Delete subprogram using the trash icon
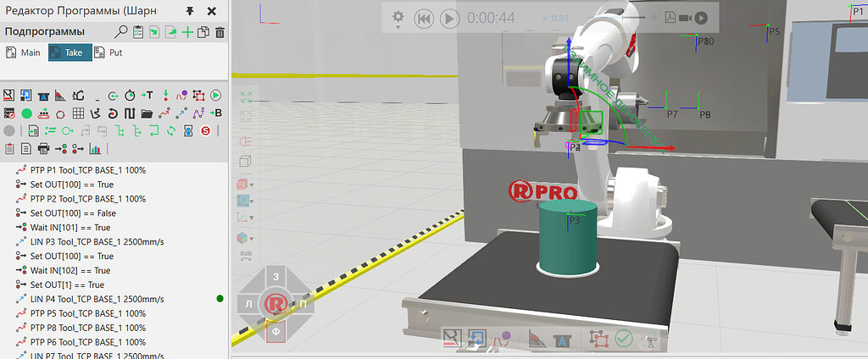The width and height of the screenshot is (868, 359). click(220, 32)
